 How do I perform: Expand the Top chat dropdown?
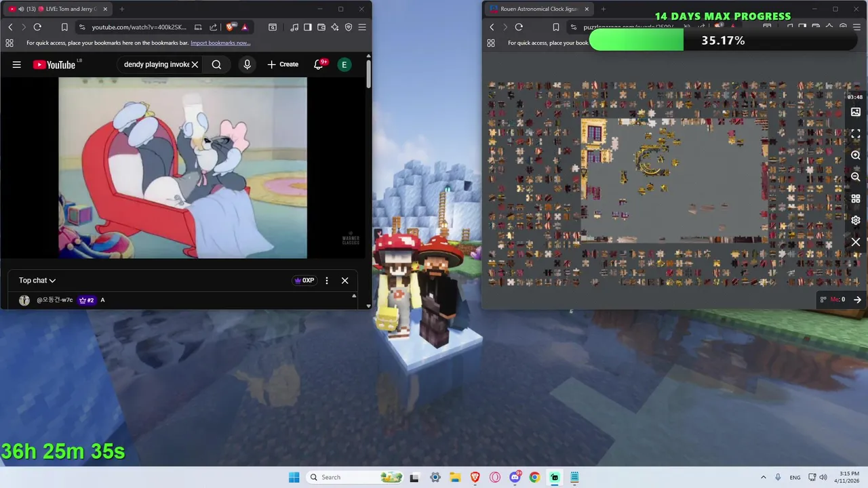pyautogui.click(x=37, y=281)
